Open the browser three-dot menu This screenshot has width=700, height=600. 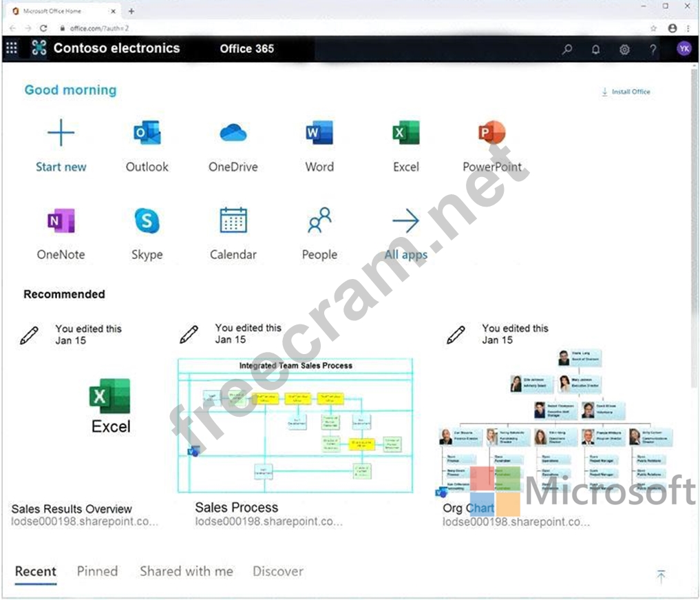[x=688, y=28]
